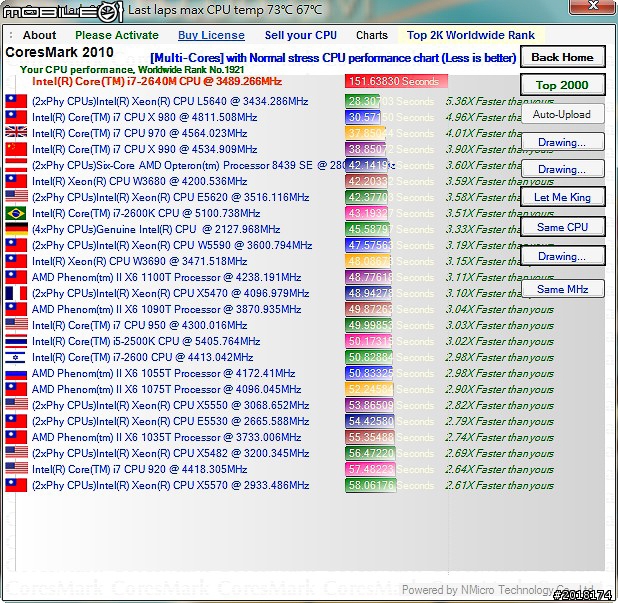Click the Israel flag beside i7-2600 row

16,357
